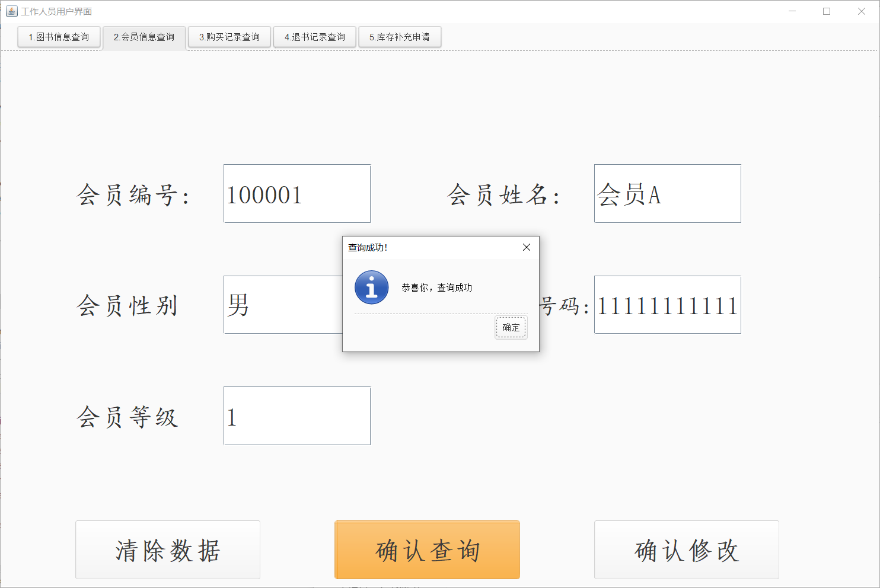This screenshot has height=588, width=880.
Task: Open the 1.图书信息查询 tab
Action: [x=59, y=37]
